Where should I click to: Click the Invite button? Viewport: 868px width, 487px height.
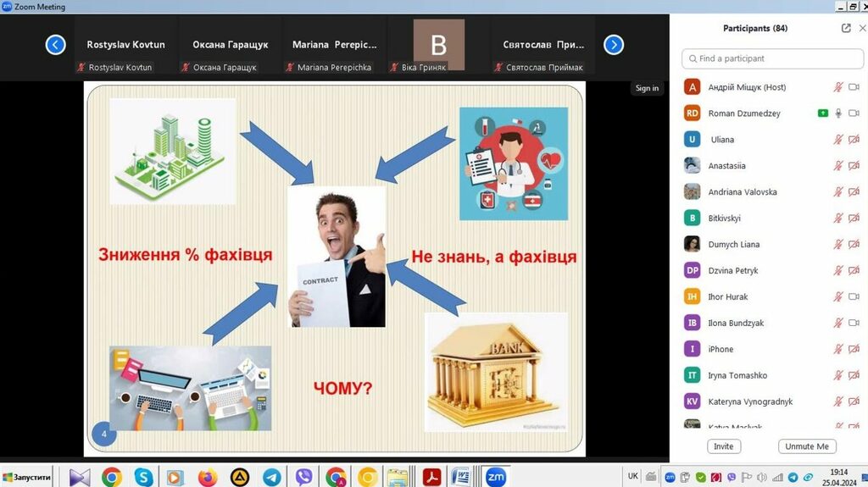(x=723, y=446)
